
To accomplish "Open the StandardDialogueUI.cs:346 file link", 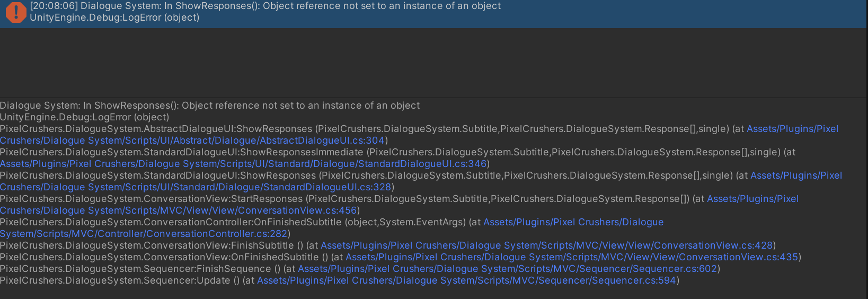I will coord(243,164).
